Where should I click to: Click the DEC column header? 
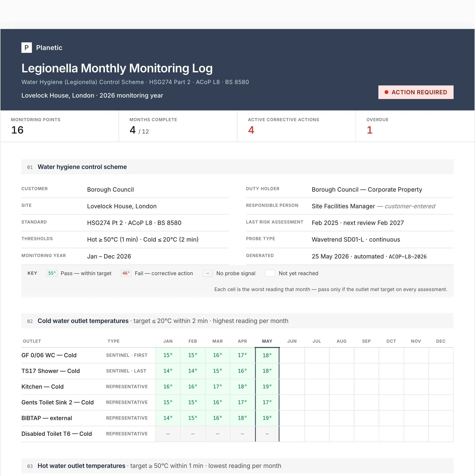(x=440, y=341)
